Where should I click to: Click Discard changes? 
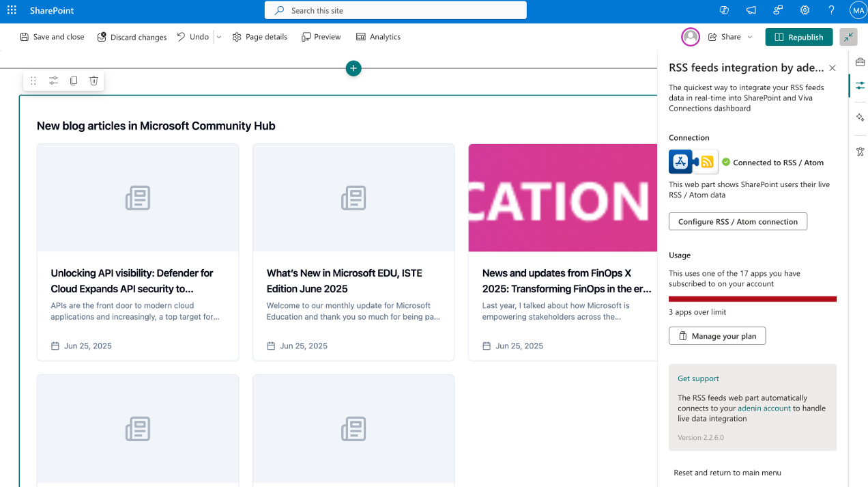click(132, 37)
